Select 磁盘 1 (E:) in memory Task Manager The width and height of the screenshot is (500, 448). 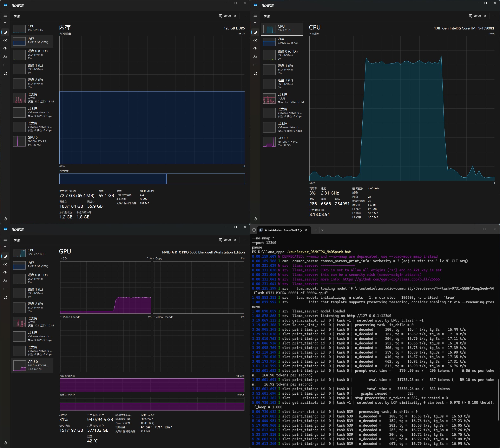(32, 69)
